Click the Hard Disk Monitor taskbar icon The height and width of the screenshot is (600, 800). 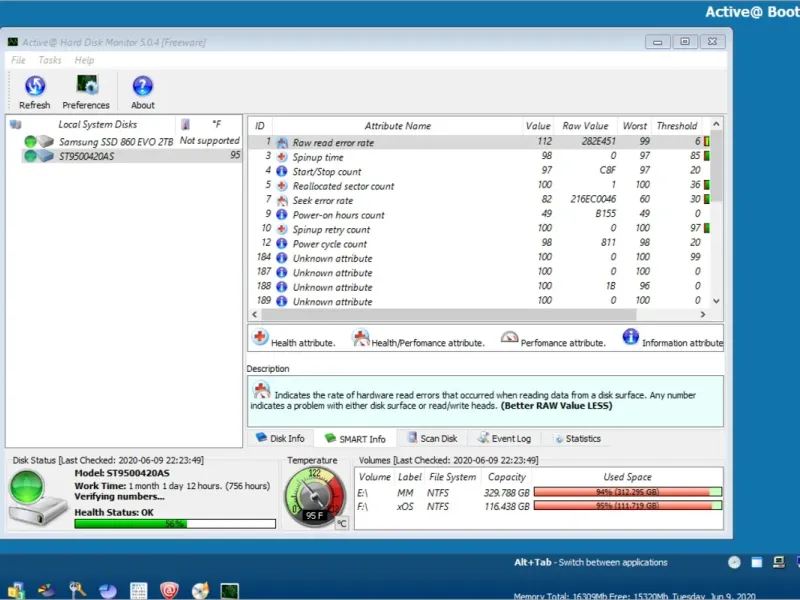pyautogui.click(x=230, y=590)
